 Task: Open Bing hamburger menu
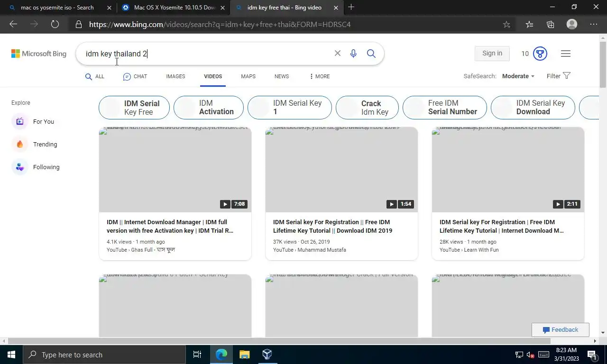coord(565,54)
